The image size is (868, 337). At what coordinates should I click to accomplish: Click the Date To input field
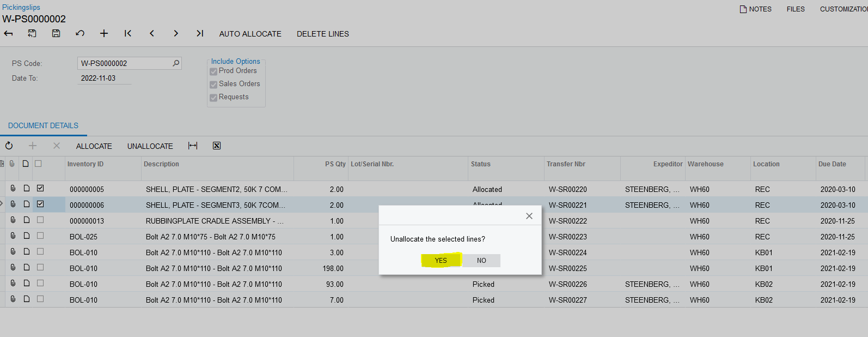click(104, 79)
